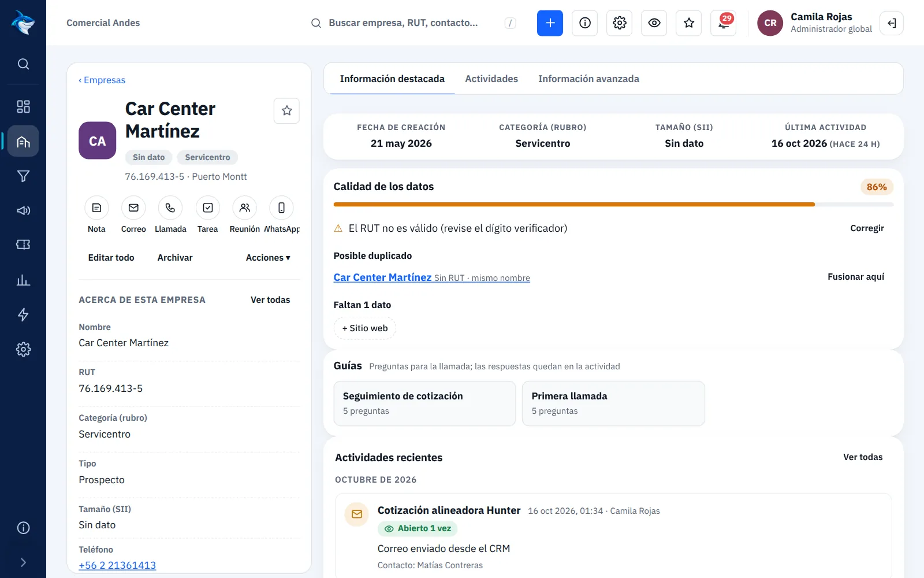Expand the Acciones dropdown menu
This screenshot has height=578, width=924.
[268, 258]
